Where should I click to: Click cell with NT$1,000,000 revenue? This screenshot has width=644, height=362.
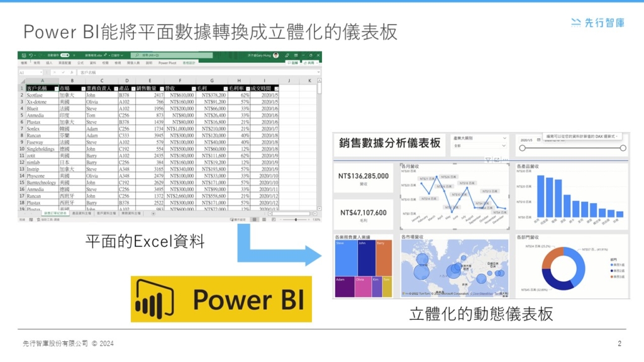(179, 129)
